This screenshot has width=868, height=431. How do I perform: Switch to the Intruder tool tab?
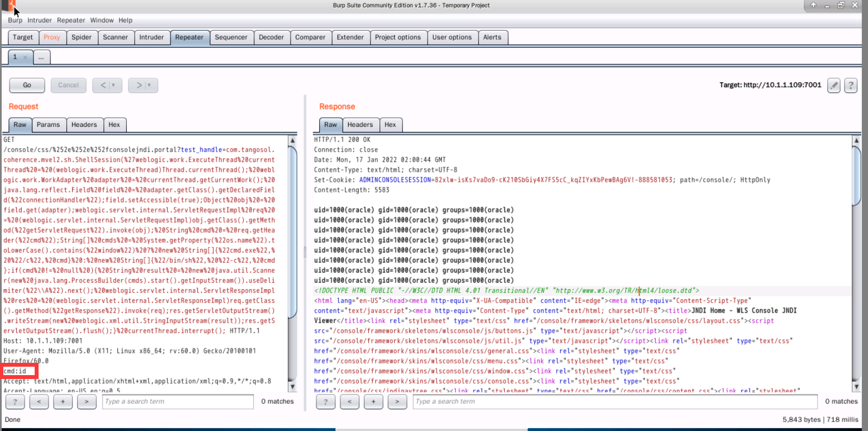pyautogui.click(x=152, y=37)
